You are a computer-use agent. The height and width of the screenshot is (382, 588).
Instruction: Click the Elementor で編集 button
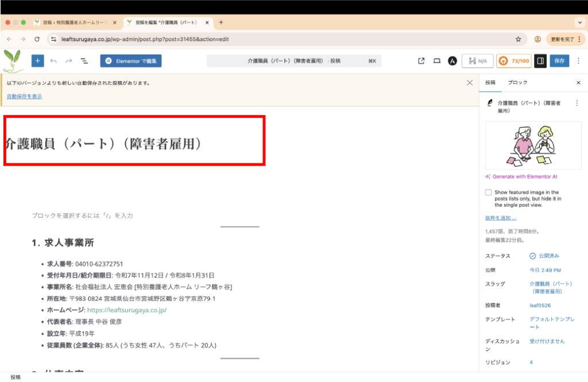click(x=131, y=61)
